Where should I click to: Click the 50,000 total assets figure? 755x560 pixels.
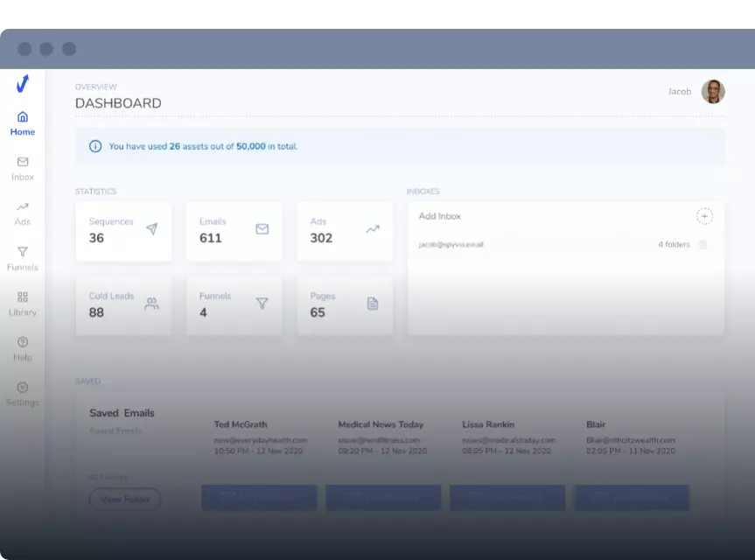tap(250, 146)
